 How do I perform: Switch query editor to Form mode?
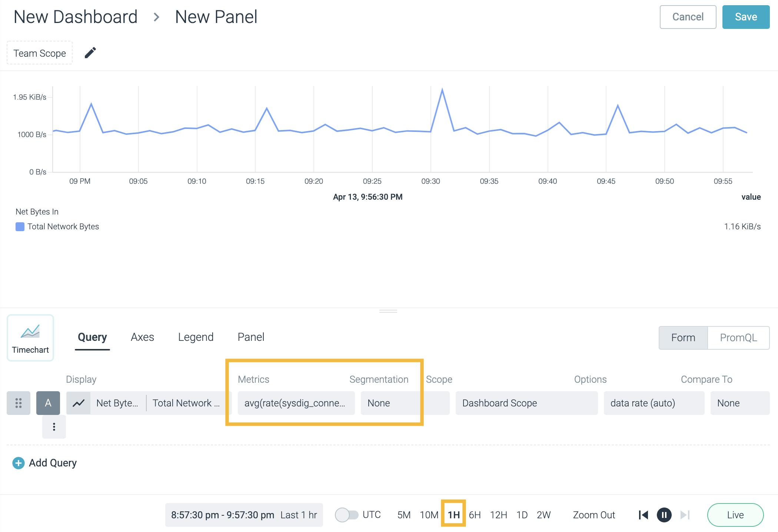683,338
